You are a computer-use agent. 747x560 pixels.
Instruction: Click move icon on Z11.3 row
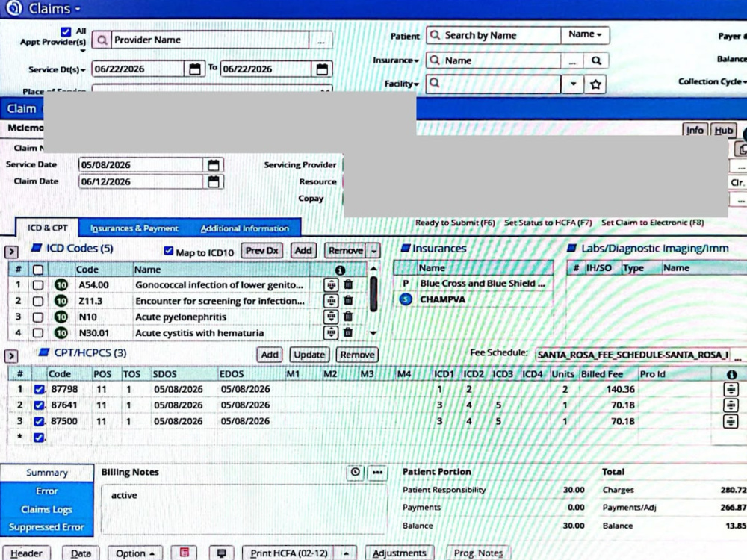(331, 301)
